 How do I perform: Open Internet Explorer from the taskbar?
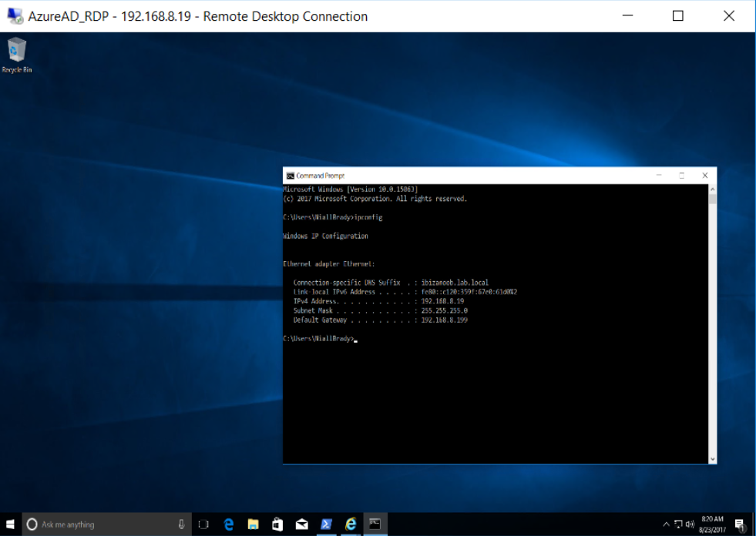pos(351,524)
